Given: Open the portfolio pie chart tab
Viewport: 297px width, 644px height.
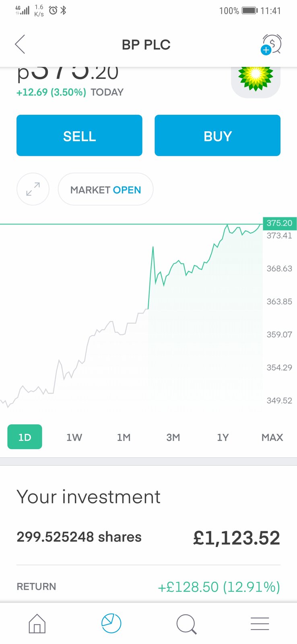Looking at the screenshot, I should [x=111, y=623].
